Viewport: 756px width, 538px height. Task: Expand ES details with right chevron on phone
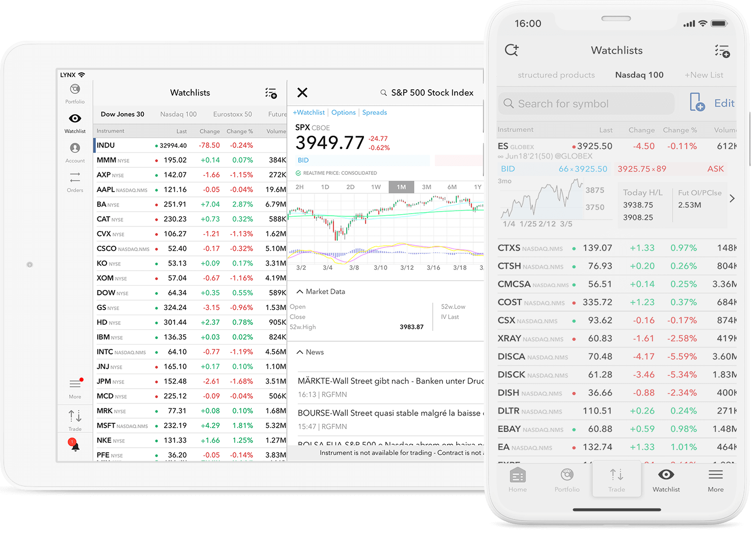coord(732,198)
